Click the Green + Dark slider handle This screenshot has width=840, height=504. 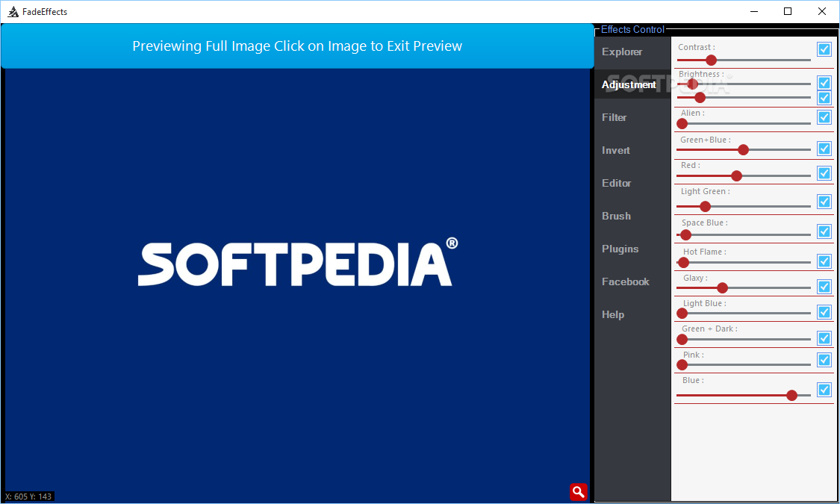[x=682, y=339]
